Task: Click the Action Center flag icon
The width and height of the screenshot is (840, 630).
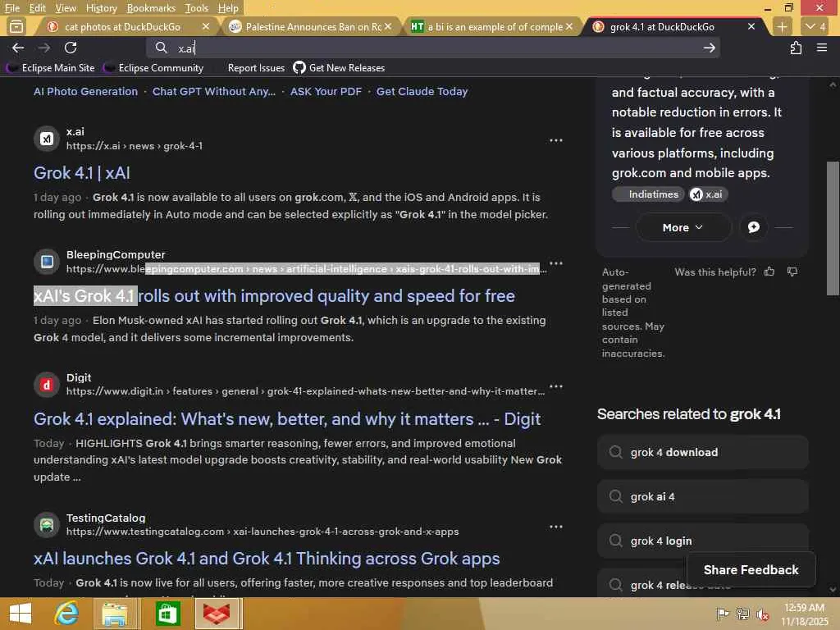Action: 722,614
